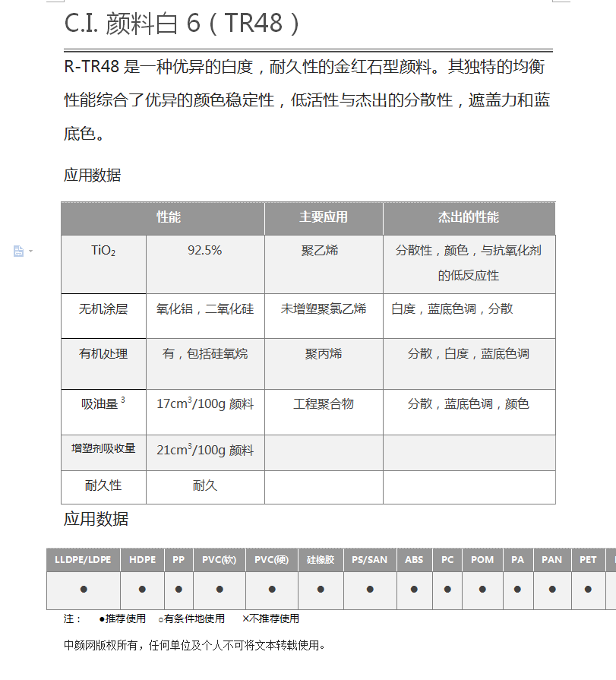Click the '性能' table header cell

point(168,217)
